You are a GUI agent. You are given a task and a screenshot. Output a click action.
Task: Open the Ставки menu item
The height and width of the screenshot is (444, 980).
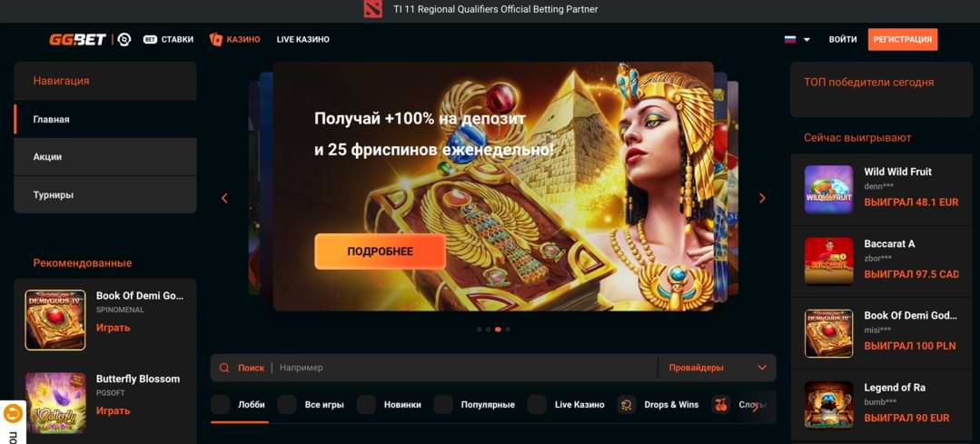[168, 39]
